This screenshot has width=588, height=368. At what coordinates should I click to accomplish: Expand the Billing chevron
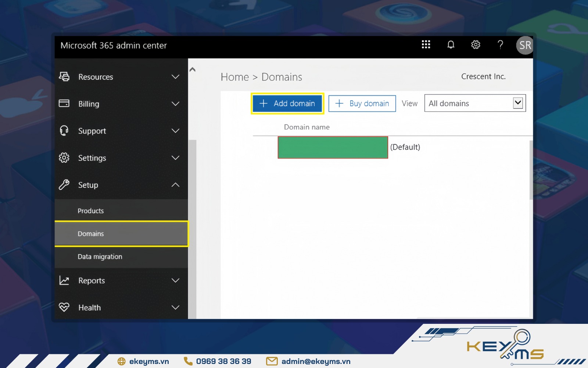pyautogui.click(x=176, y=103)
